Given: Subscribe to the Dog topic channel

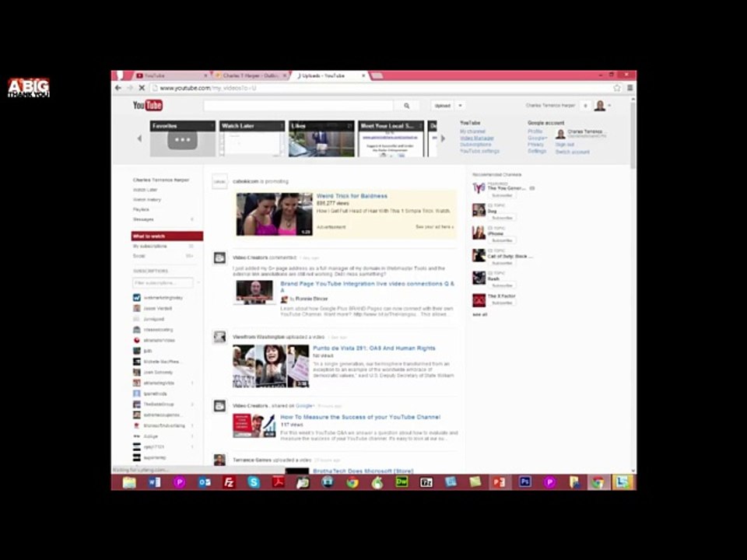Looking at the screenshot, I should click(x=502, y=218).
